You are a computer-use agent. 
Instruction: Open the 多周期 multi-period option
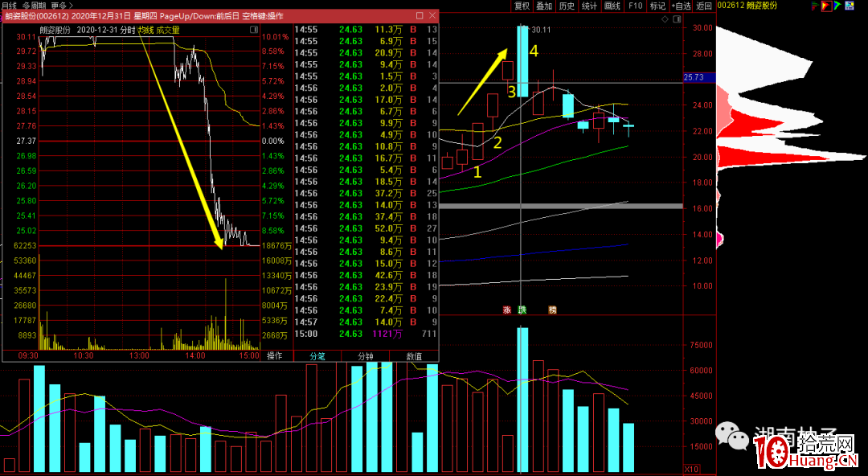[35, 6]
